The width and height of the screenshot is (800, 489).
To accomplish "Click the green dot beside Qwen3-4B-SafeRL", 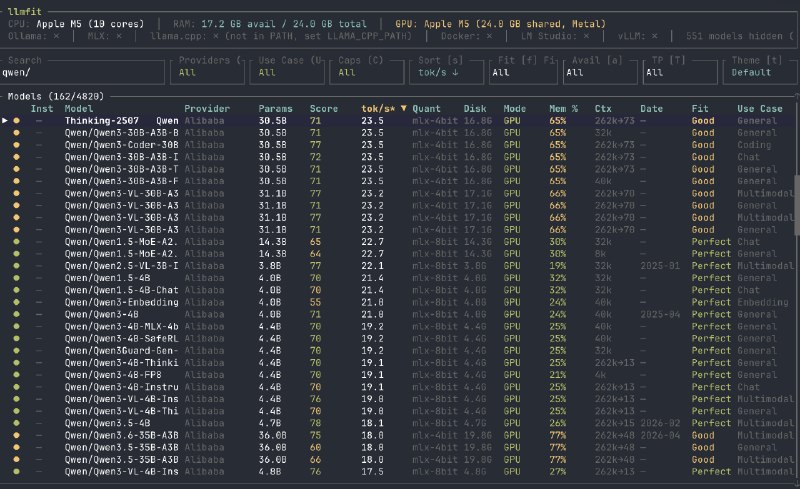I will [16, 338].
